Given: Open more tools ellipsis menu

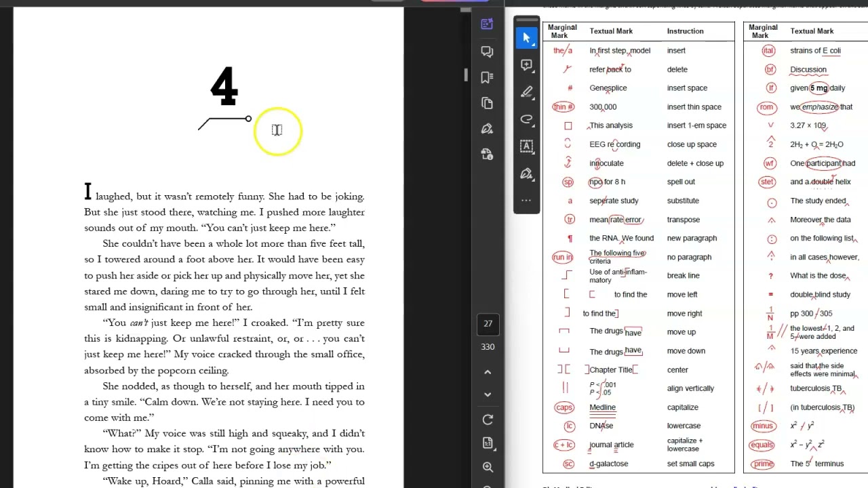Looking at the screenshot, I should coord(527,201).
